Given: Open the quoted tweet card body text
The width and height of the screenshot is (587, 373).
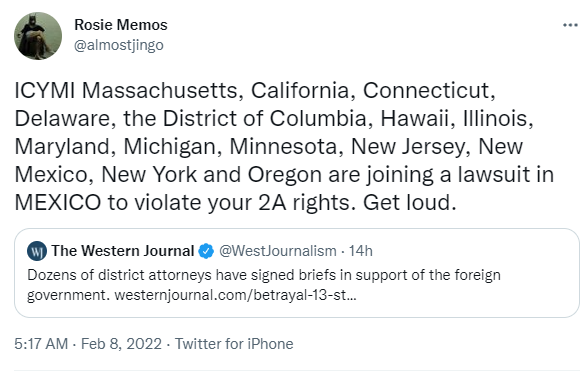Looking at the screenshot, I should [x=264, y=285].
